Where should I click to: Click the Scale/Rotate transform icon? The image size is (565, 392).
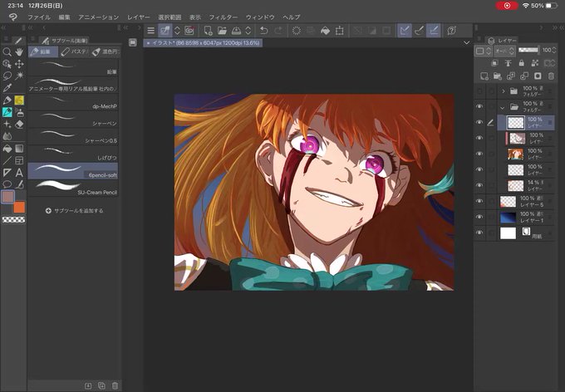click(339, 31)
